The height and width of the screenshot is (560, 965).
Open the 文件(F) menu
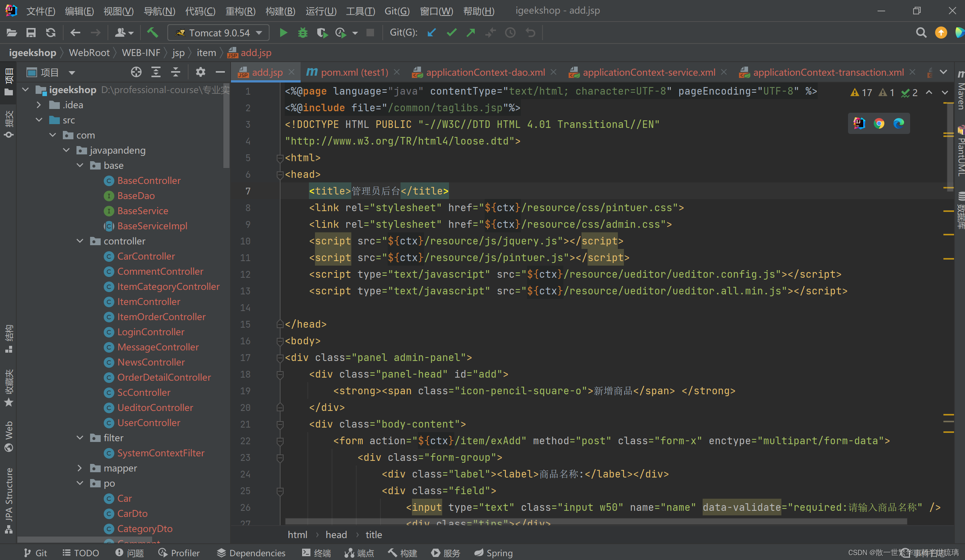point(41,11)
